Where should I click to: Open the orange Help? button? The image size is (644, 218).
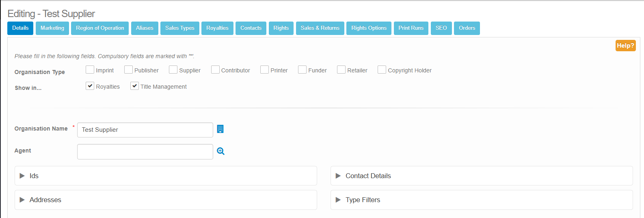[x=625, y=46]
